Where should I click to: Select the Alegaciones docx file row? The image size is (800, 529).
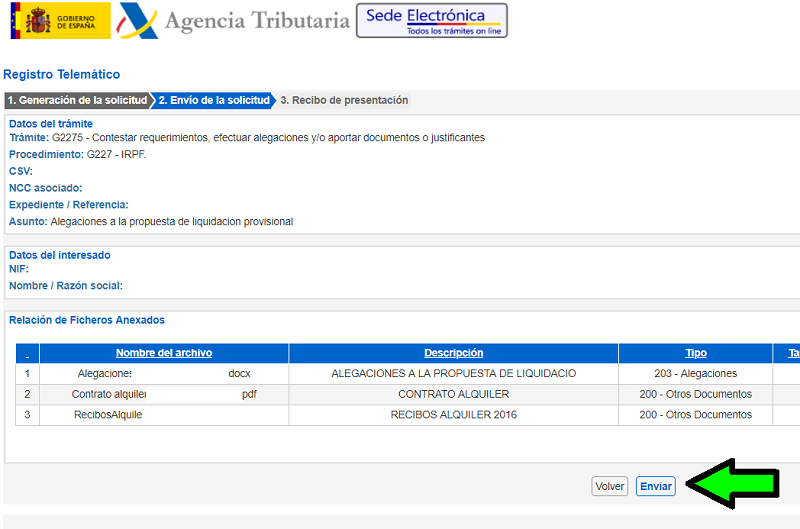click(163, 373)
